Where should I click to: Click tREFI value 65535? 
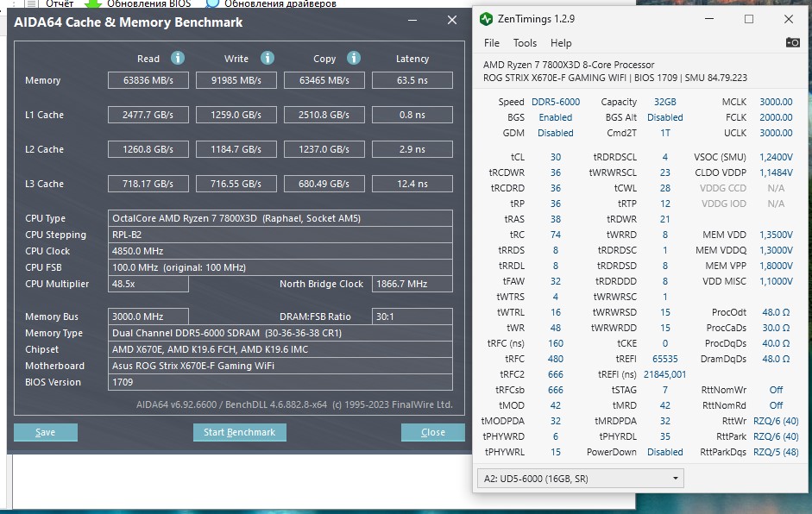pyautogui.click(x=665, y=359)
